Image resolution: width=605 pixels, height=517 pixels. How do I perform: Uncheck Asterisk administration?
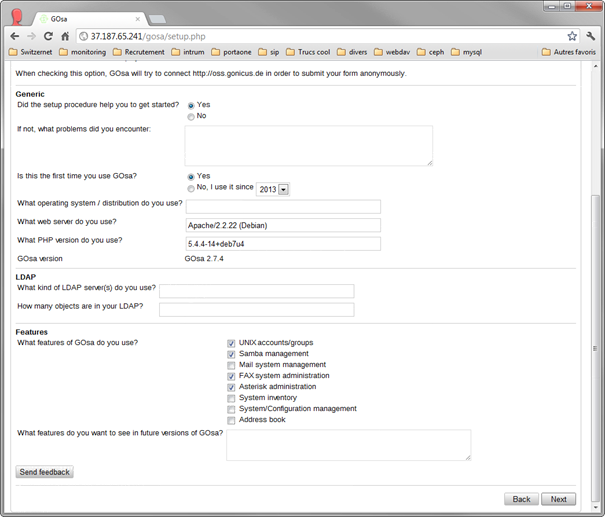[x=231, y=387]
